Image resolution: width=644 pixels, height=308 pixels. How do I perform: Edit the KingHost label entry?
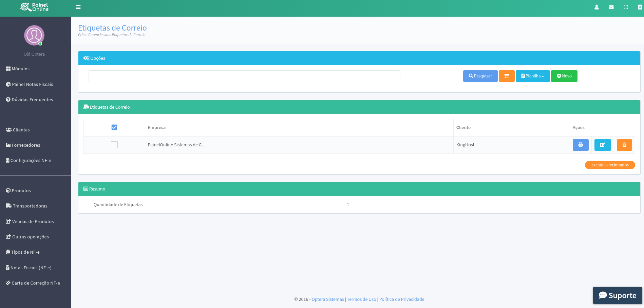603,145
